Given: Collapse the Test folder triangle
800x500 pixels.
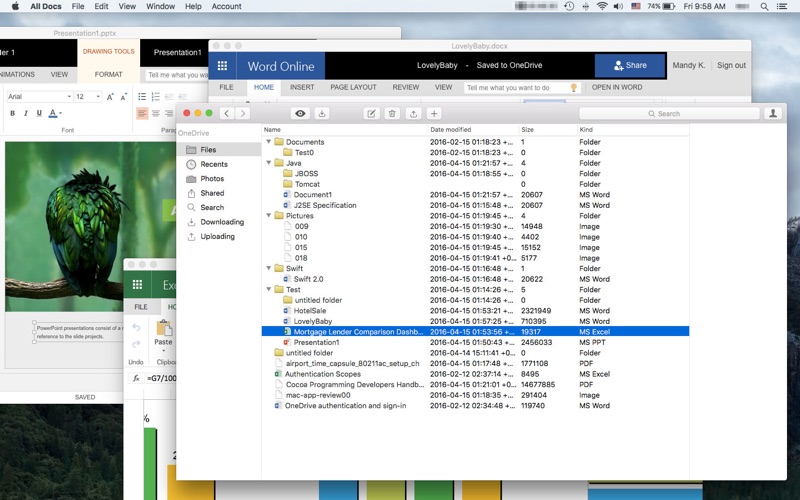Looking at the screenshot, I should 269,289.
